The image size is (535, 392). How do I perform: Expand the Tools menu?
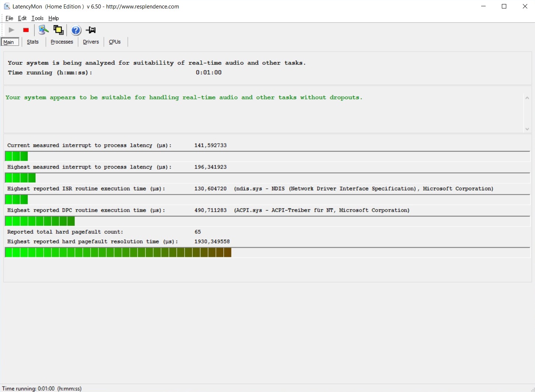pyautogui.click(x=37, y=18)
